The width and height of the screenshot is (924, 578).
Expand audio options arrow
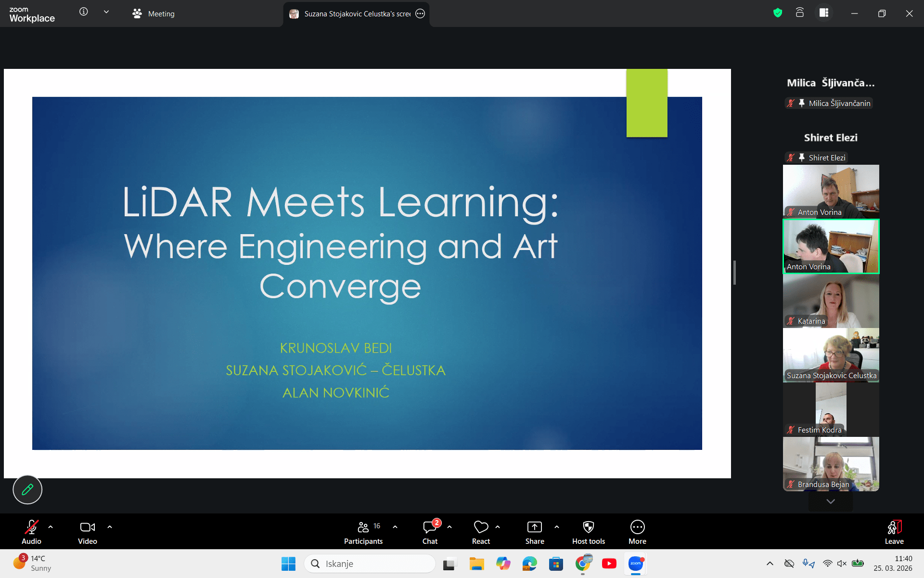51,527
